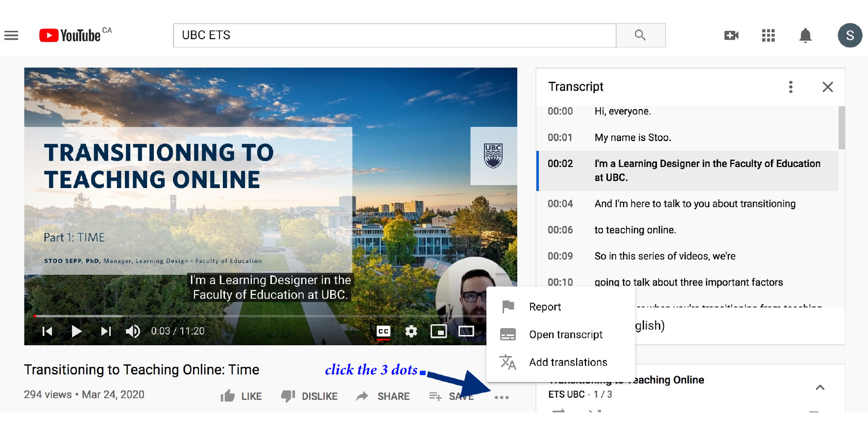868x430 pixels.
Task: Click the ETS UBC playlist label
Action: (x=566, y=394)
